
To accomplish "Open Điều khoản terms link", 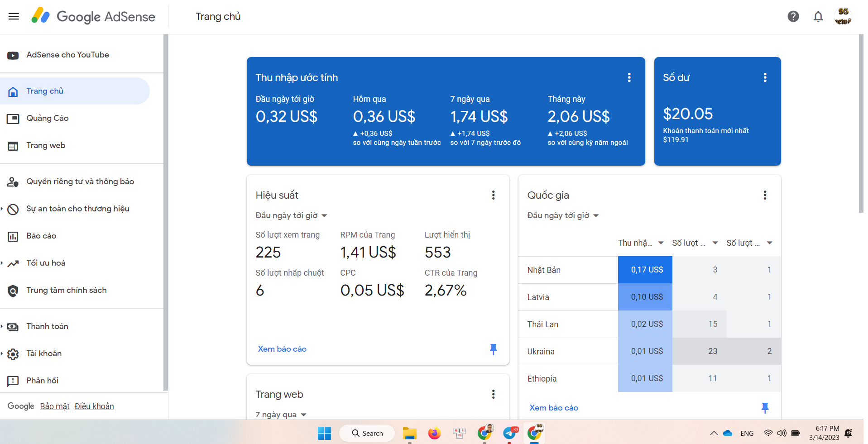I will click(94, 406).
